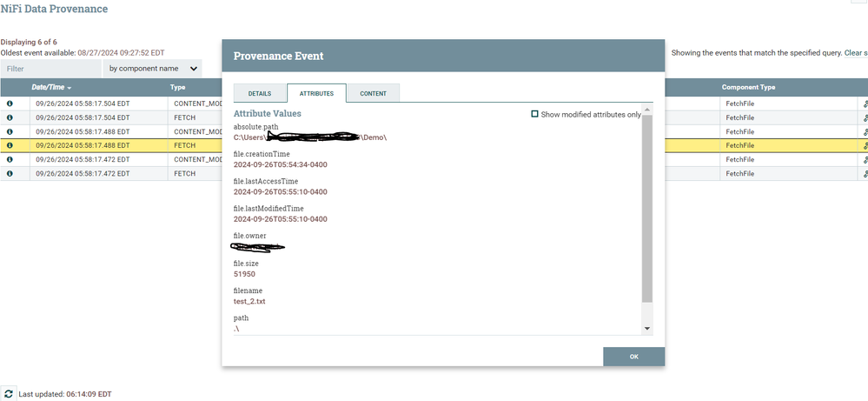Viewport: 868px width, 401px height.
Task: Click the Clear search link
Action: click(x=856, y=53)
